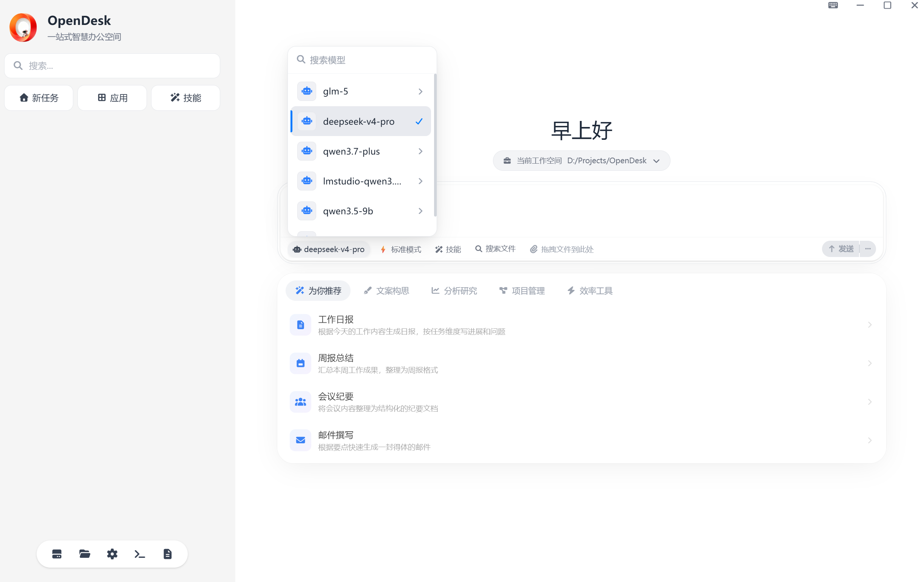Click the people icon for 会议纪要
The width and height of the screenshot is (924, 582).
300,402
